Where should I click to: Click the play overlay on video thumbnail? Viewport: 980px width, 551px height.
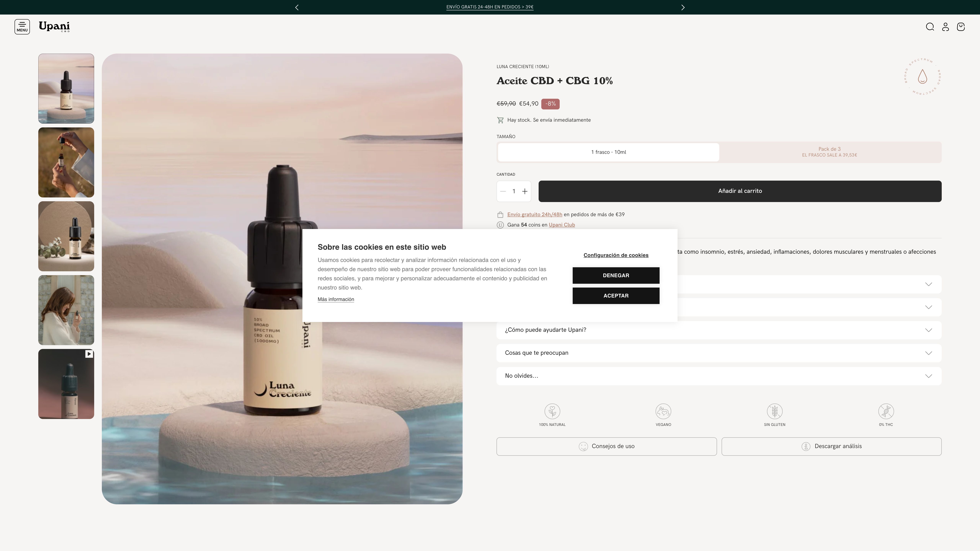point(89,354)
